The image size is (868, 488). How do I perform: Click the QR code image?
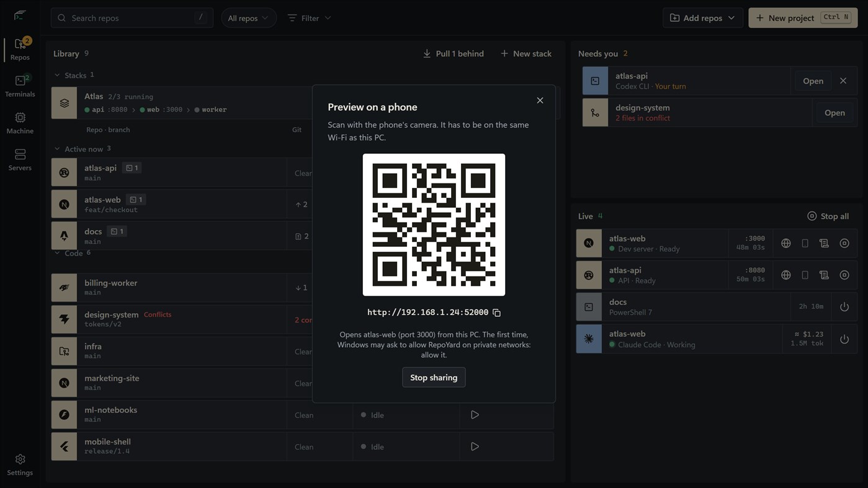click(x=434, y=224)
